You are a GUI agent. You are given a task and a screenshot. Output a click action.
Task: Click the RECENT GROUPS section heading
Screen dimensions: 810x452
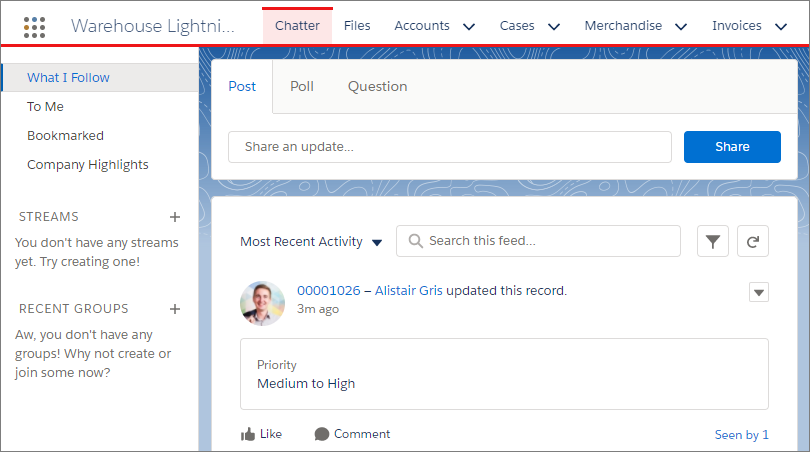pos(73,309)
